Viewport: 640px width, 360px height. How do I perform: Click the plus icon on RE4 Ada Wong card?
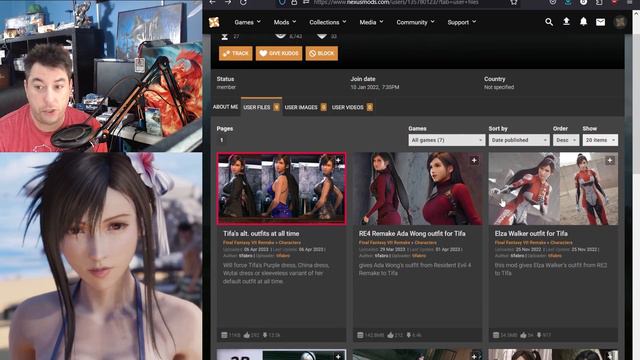click(474, 160)
